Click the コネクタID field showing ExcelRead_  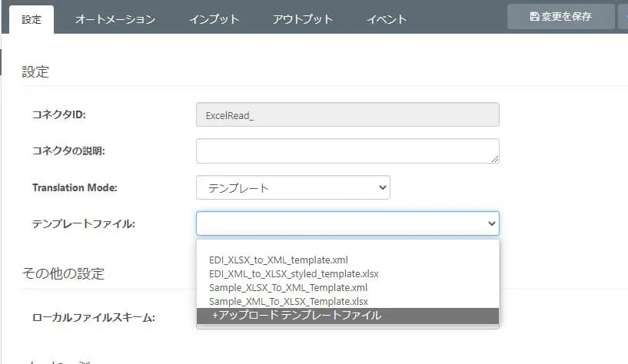(x=347, y=115)
